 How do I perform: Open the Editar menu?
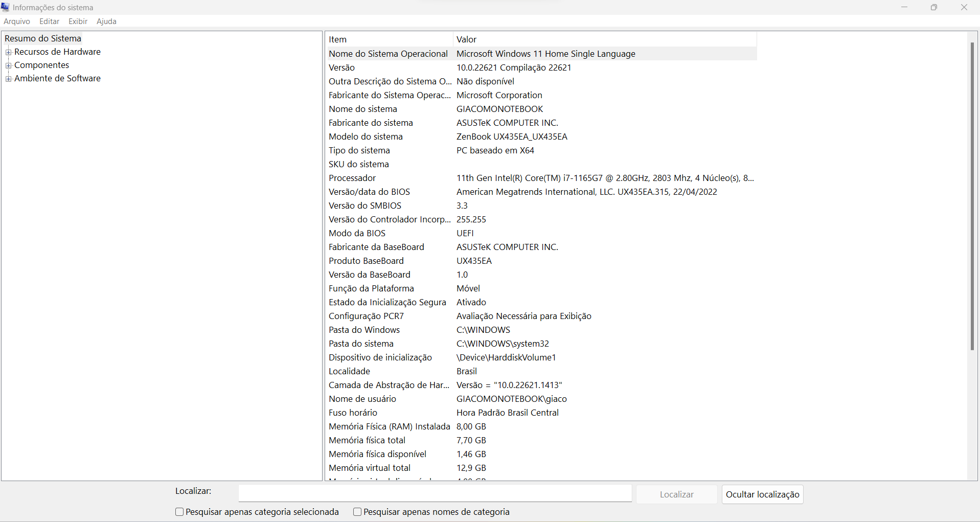coord(50,21)
